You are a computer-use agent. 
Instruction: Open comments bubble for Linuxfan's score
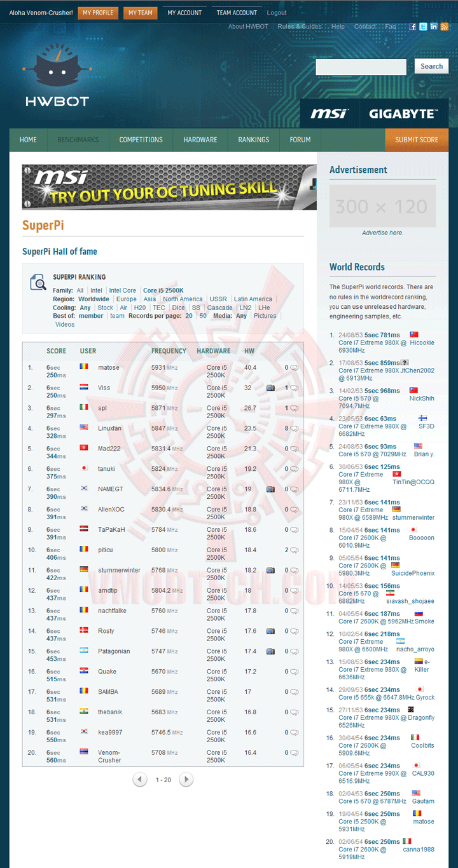295,429
